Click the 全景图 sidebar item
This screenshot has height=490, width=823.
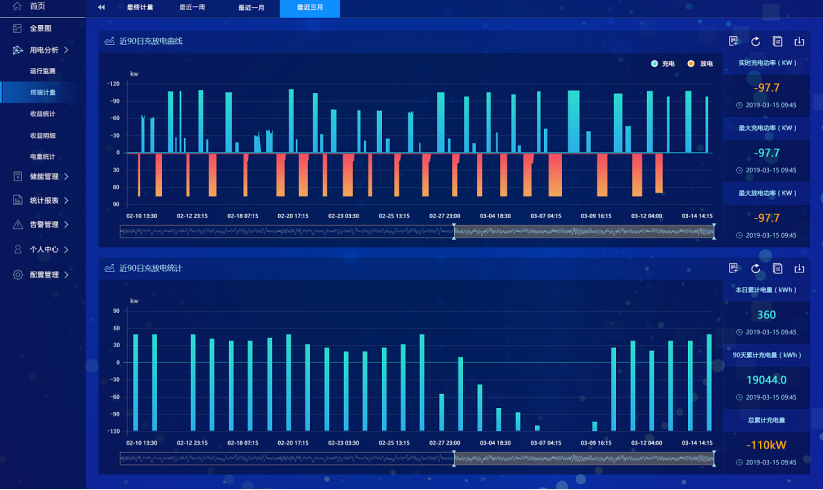click(x=42, y=28)
